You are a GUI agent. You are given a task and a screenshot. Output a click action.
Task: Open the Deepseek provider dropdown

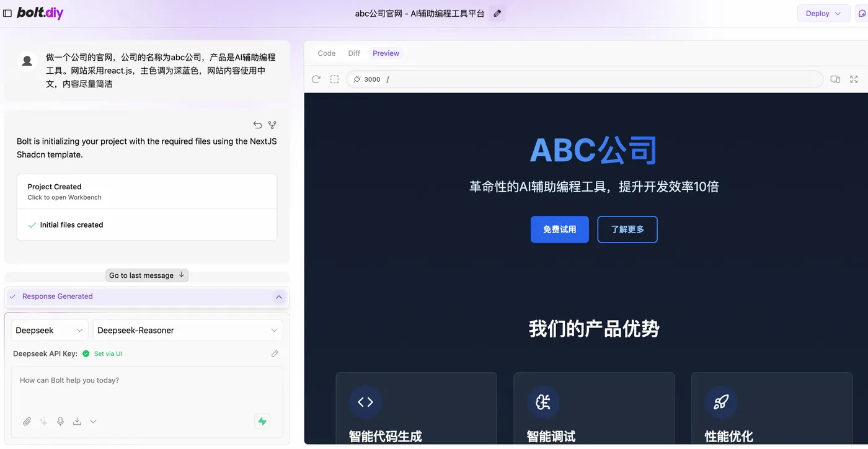pos(50,331)
